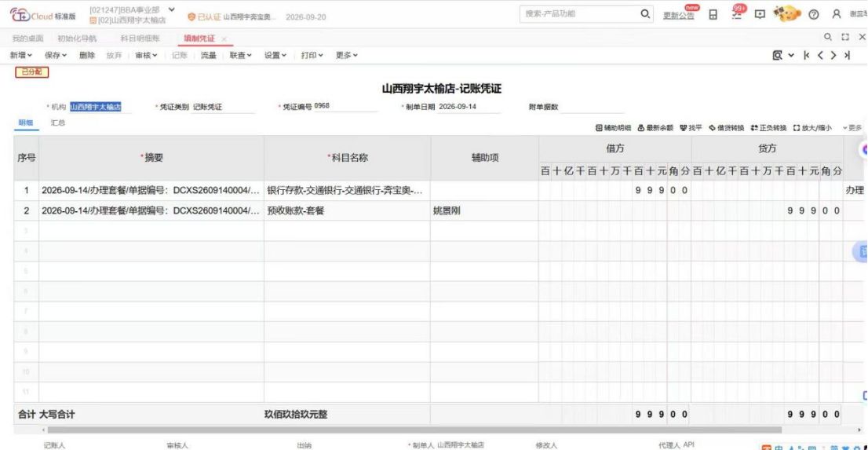Click the 借贷转换 toggle button
Viewport: 868px width, 450px height.
pyautogui.click(x=726, y=127)
